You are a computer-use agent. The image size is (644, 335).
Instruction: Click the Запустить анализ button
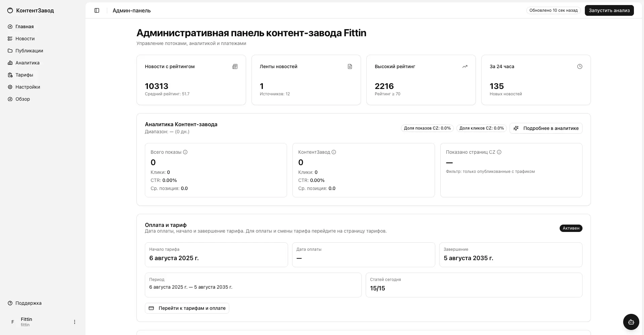(x=609, y=10)
